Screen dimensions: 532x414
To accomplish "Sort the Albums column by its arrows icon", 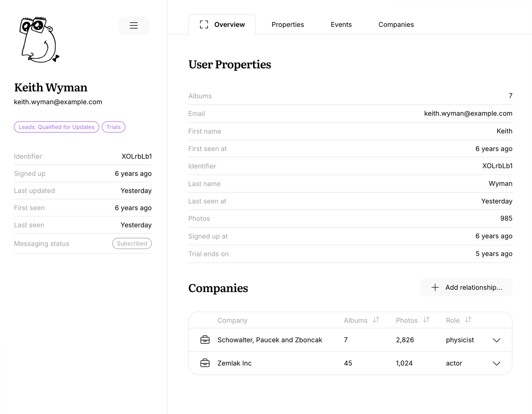I will coord(376,320).
